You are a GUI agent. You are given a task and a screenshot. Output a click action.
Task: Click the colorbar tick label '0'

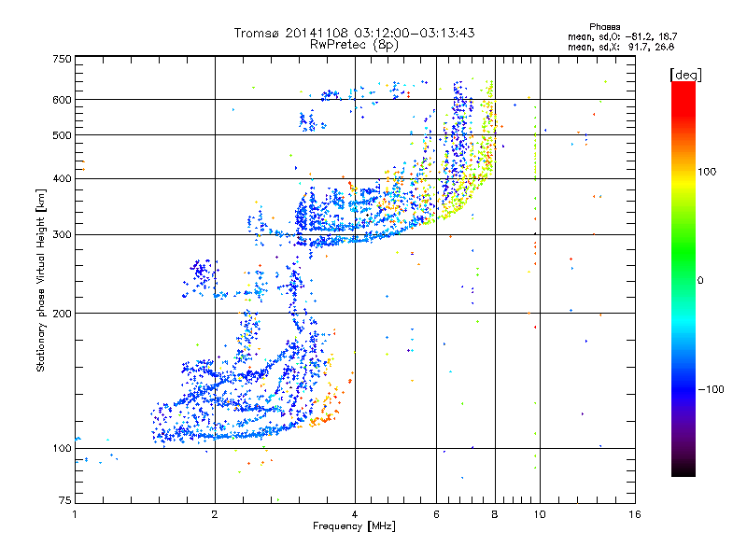[x=700, y=281]
